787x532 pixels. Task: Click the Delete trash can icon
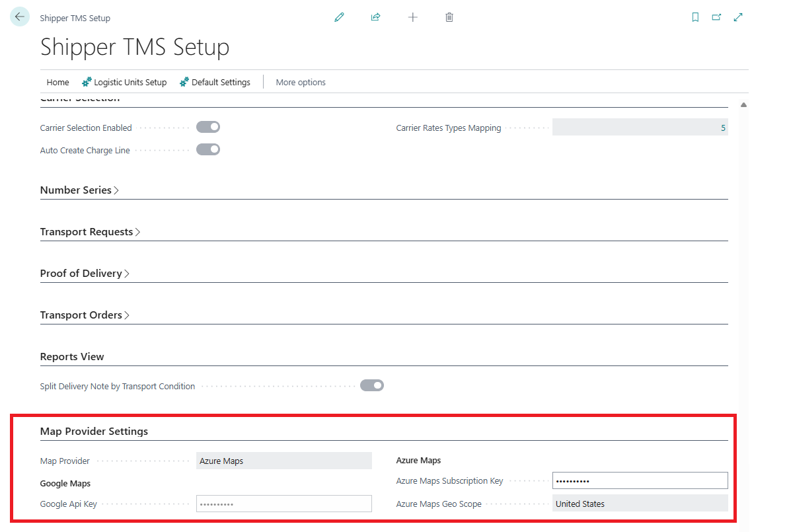point(449,17)
